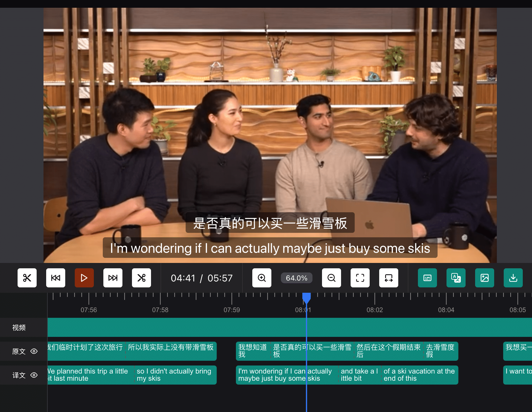Open the image watermark settings
Image resolution: width=532 pixels, height=412 pixels.
coord(484,278)
